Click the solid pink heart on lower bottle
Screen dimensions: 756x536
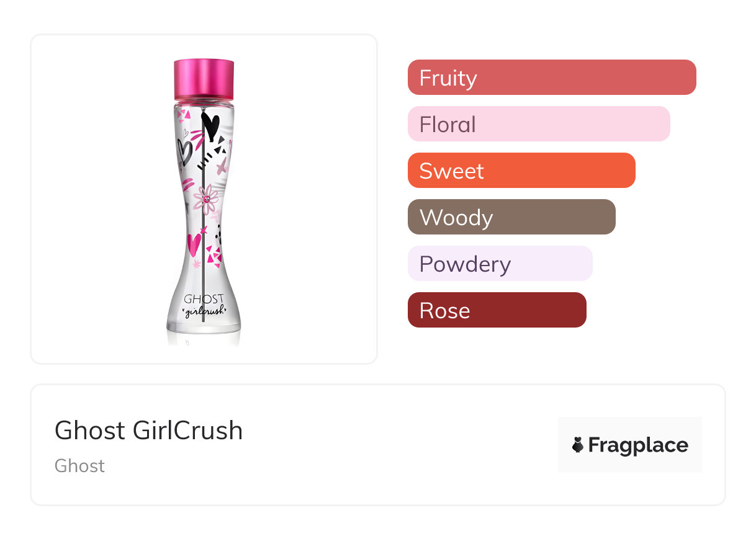194,243
